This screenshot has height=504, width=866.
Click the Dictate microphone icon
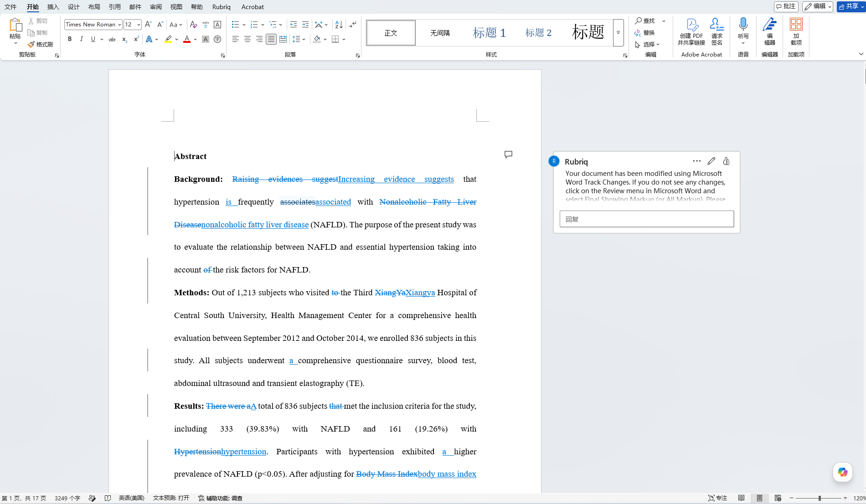pyautogui.click(x=743, y=24)
